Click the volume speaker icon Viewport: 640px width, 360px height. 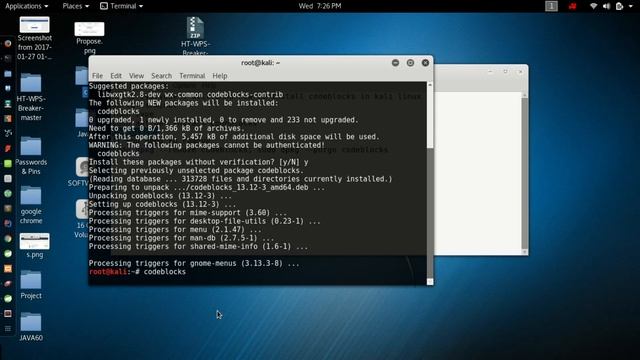pos(607,6)
